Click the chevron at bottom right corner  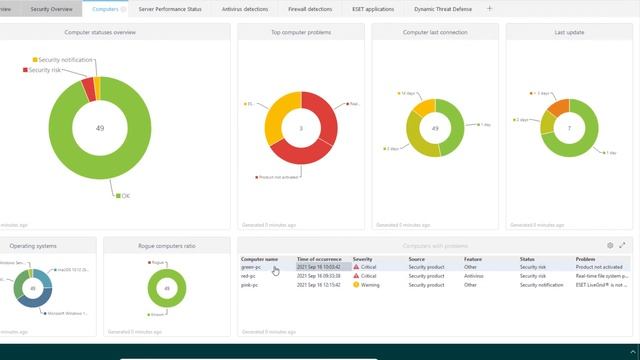pos(633,352)
